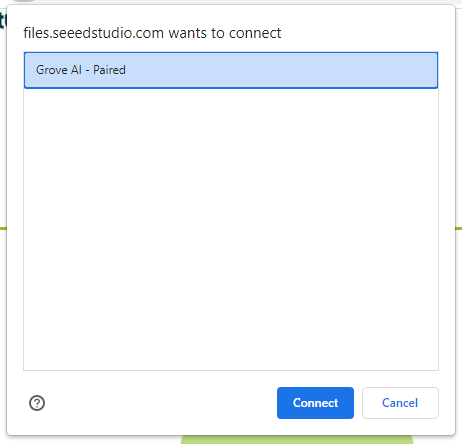Dismiss the connect dialog using Cancel
Image resolution: width=462 pixels, height=444 pixels.
click(400, 403)
